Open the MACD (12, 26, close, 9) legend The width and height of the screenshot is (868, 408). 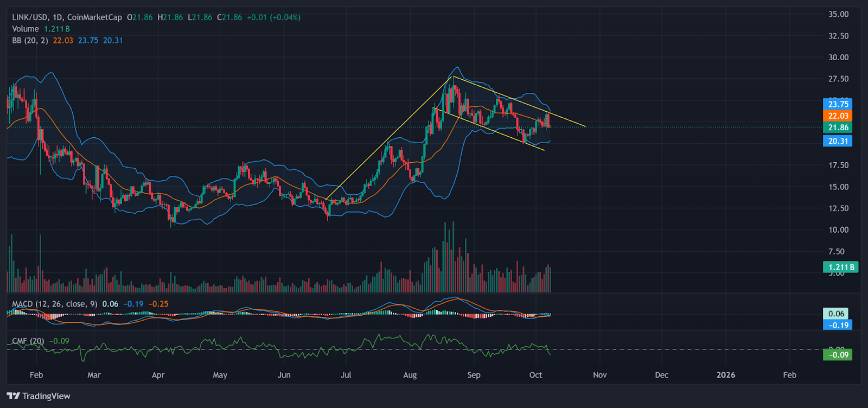point(54,304)
